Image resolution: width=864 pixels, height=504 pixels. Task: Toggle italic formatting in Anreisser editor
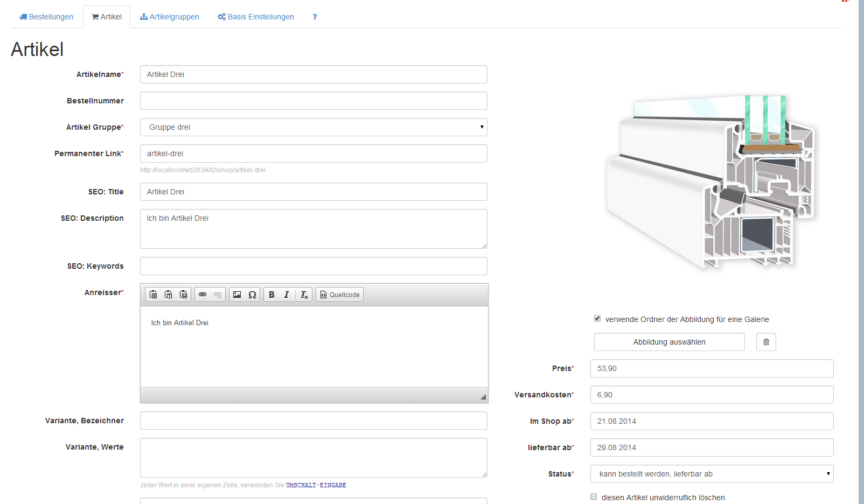287,295
